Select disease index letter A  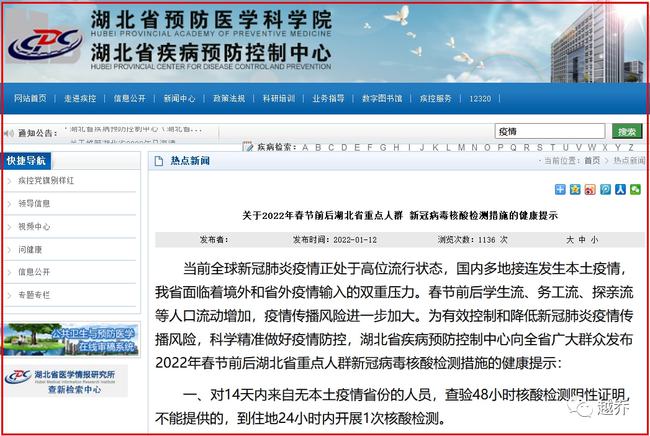(305, 147)
